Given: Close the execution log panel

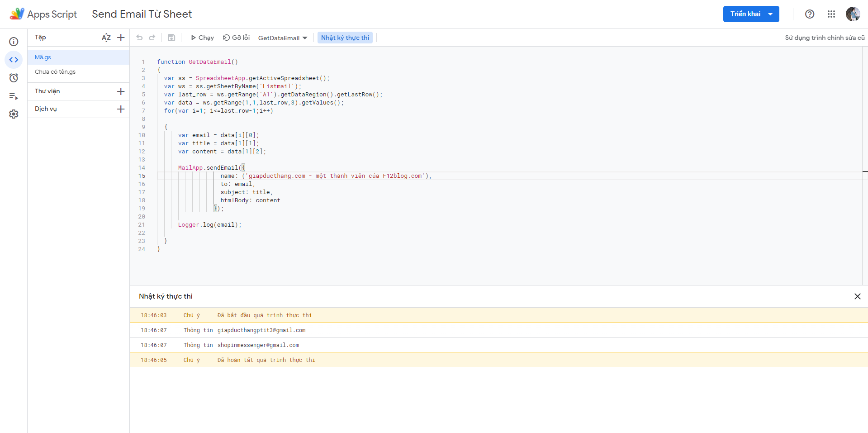Looking at the screenshot, I should point(857,296).
